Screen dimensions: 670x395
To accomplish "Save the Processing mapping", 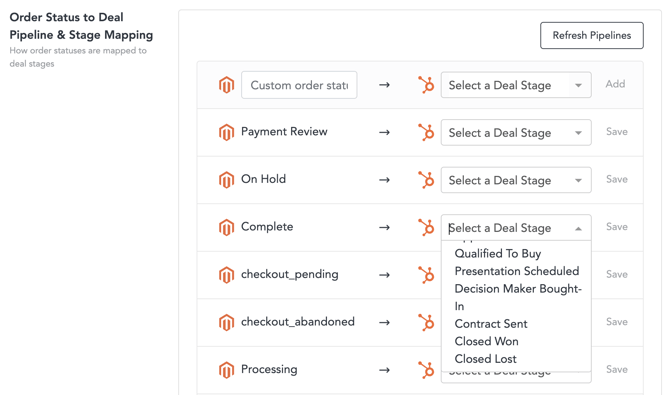I will 617,369.
